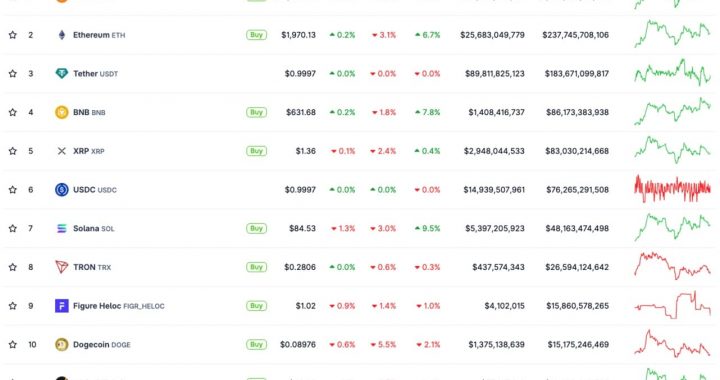Select BNB price $631.68
720x380 pixels.
click(x=301, y=112)
